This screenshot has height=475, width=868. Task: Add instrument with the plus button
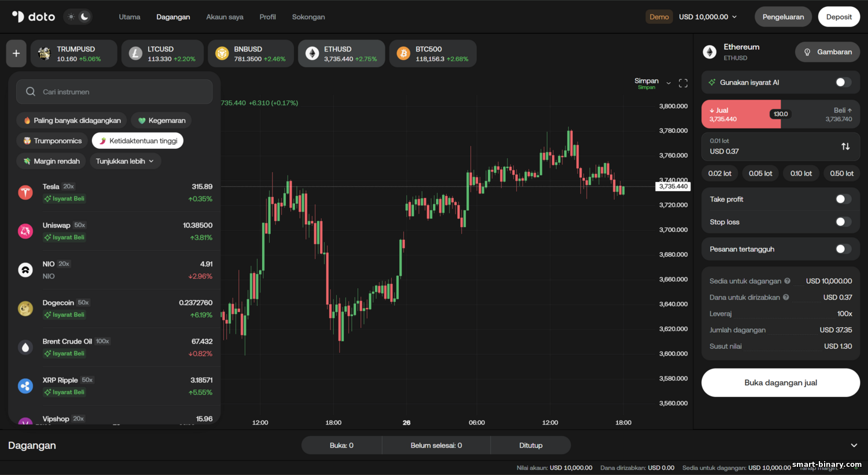[x=16, y=53]
